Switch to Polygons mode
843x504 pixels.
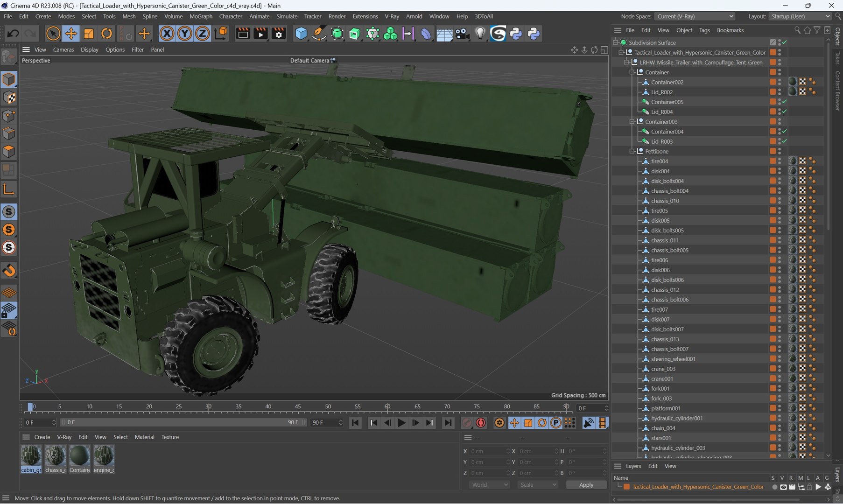(x=9, y=152)
